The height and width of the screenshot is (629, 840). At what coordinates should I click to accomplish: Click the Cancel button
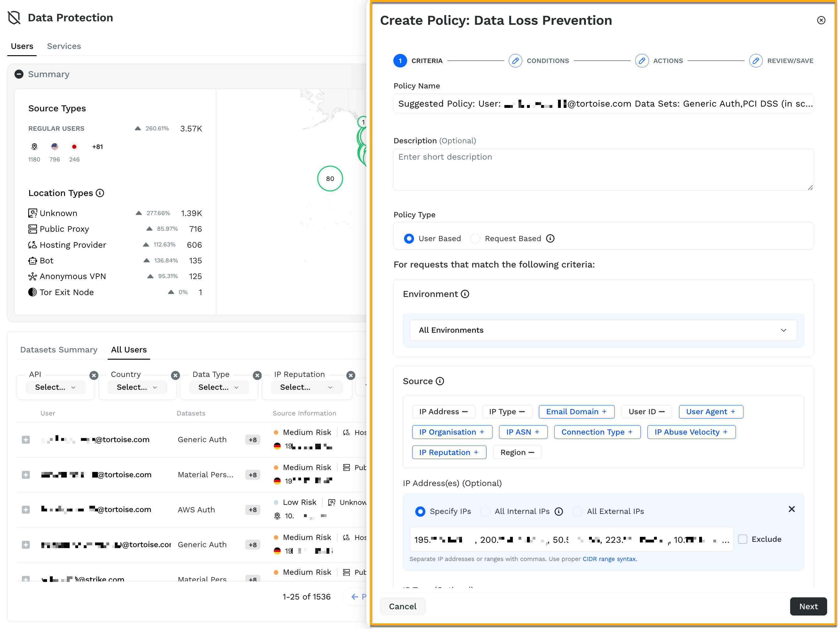[402, 606]
